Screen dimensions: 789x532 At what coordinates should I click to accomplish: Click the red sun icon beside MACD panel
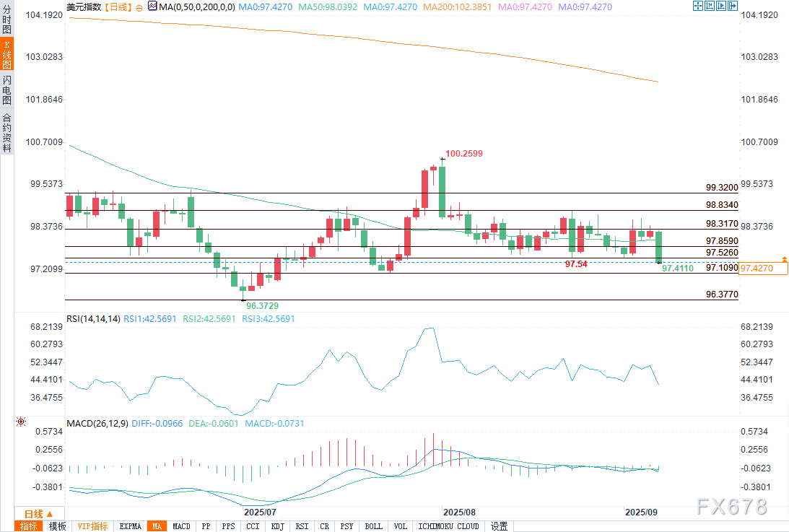[x=20, y=422]
